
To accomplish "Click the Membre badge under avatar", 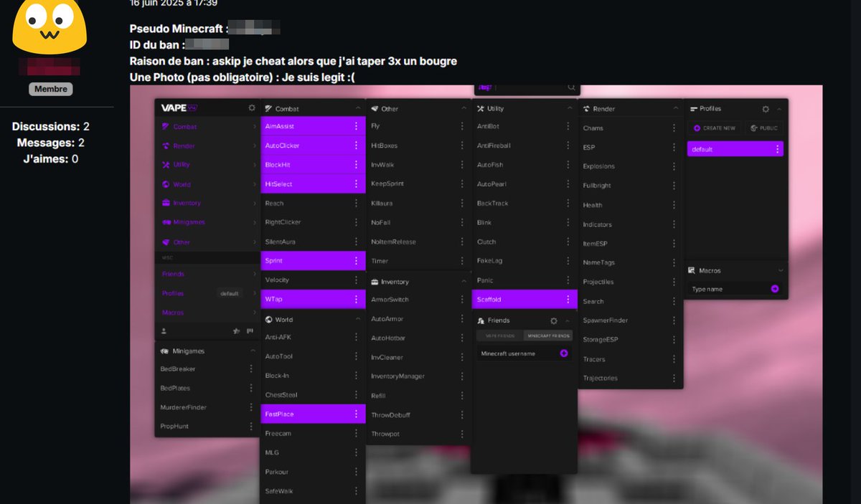I will click(50, 89).
